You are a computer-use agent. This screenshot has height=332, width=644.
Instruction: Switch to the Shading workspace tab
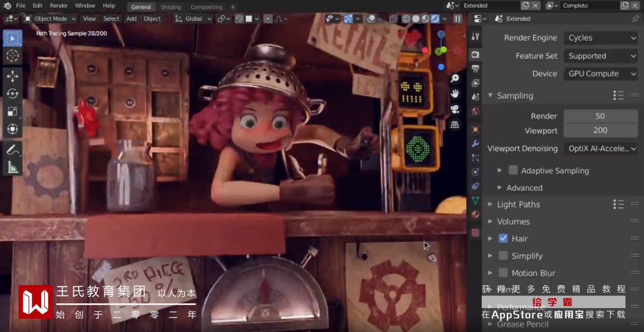point(171,7)
